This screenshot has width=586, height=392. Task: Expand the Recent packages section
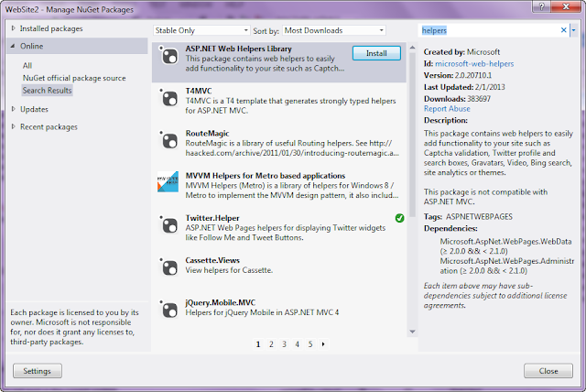14,126
